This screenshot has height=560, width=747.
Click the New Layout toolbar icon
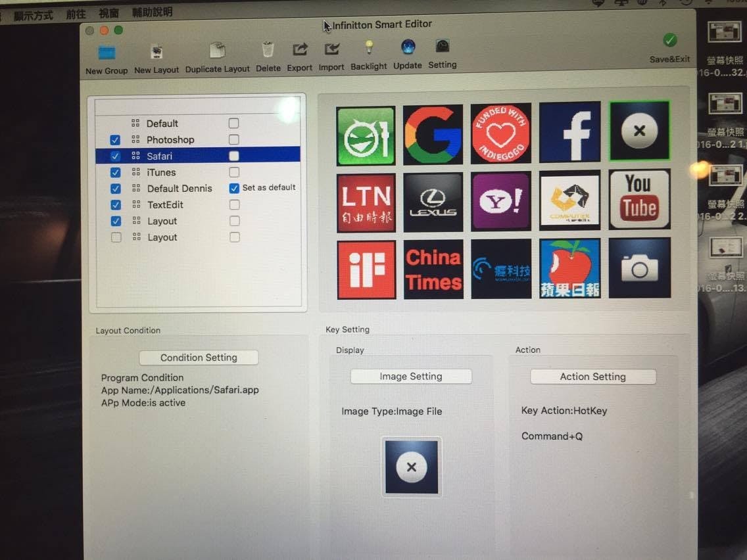[x=157, y=52]
